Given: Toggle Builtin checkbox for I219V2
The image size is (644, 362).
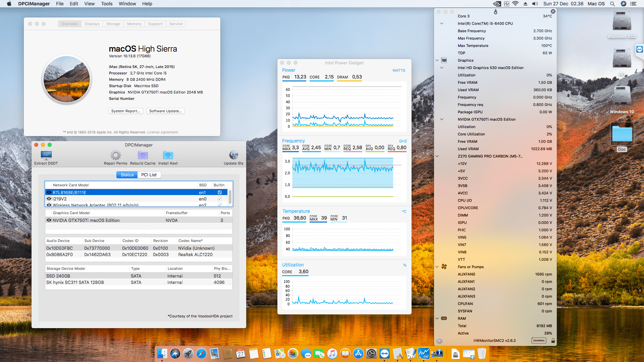Looking at the screenshot, I should point(220,199).
